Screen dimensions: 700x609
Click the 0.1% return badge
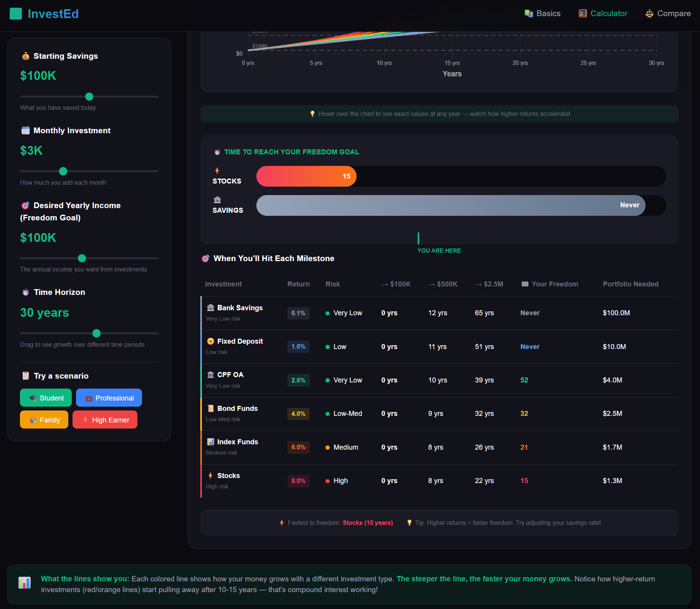[299, 313]
